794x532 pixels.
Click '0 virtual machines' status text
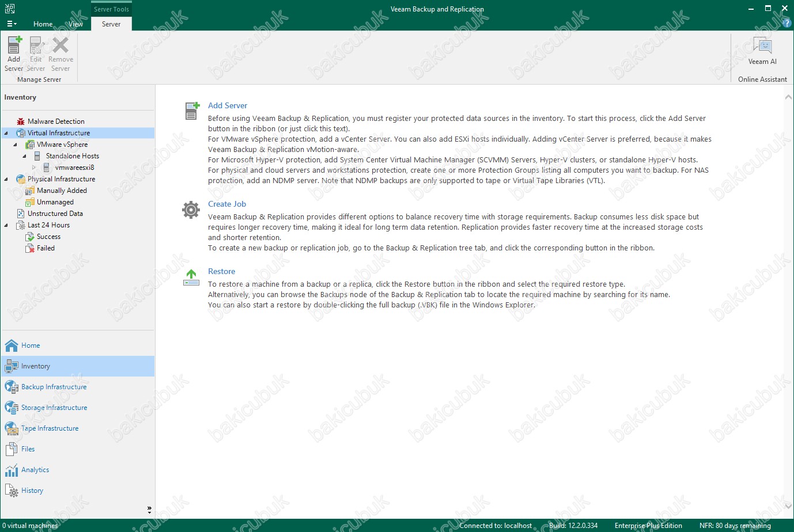(x=30, y=526)
